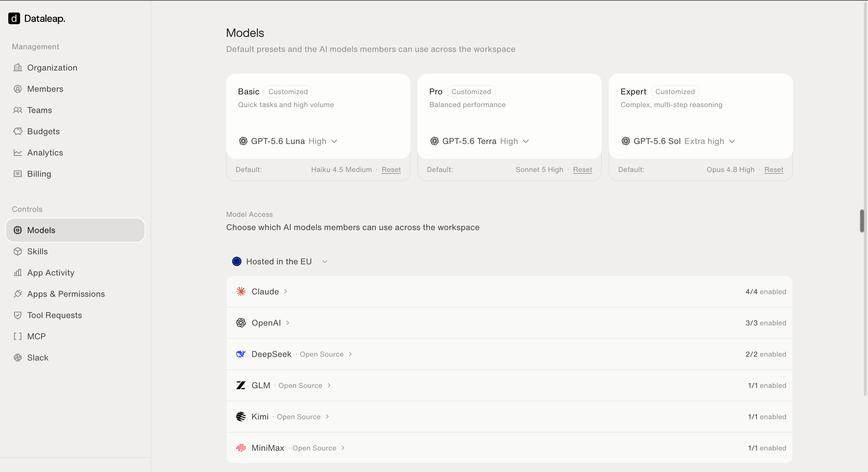The width and height of the screenshot is (868, 472).
Task: Click the '4/4 enabled' Claude count
Action: coord(766,291)
